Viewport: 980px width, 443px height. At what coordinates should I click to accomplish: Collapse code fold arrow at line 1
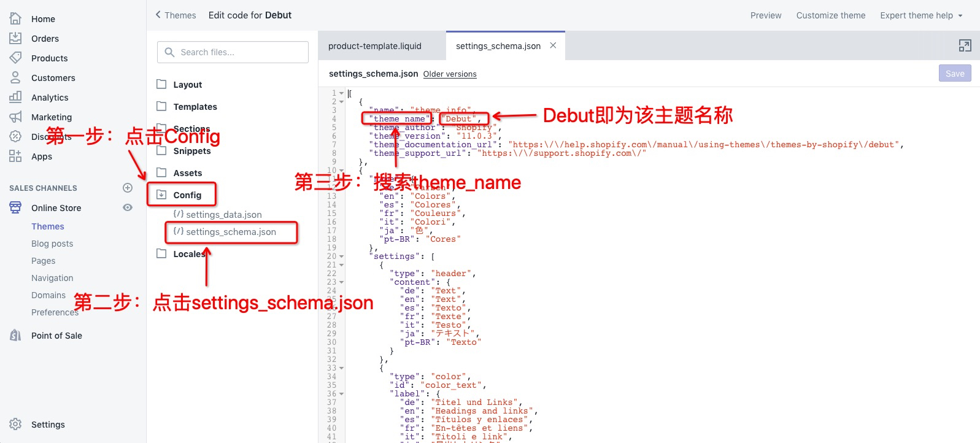click(341, 93)
